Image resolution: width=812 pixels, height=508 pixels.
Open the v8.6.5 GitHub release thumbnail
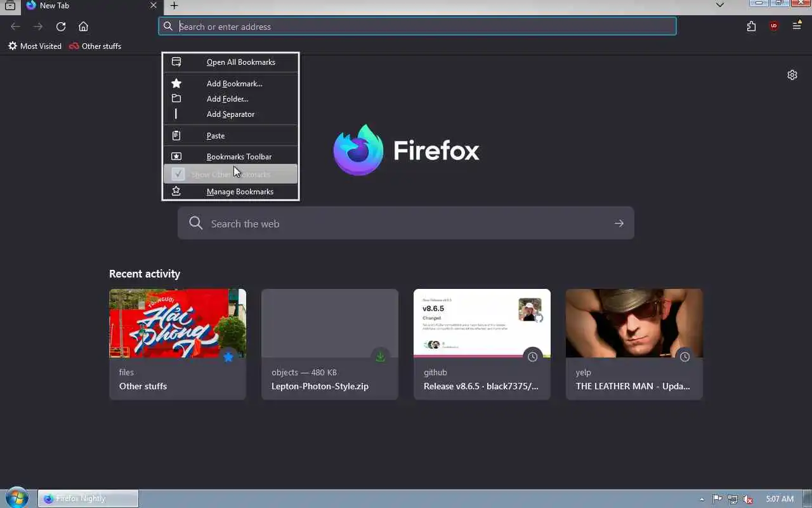click(482, 323)
